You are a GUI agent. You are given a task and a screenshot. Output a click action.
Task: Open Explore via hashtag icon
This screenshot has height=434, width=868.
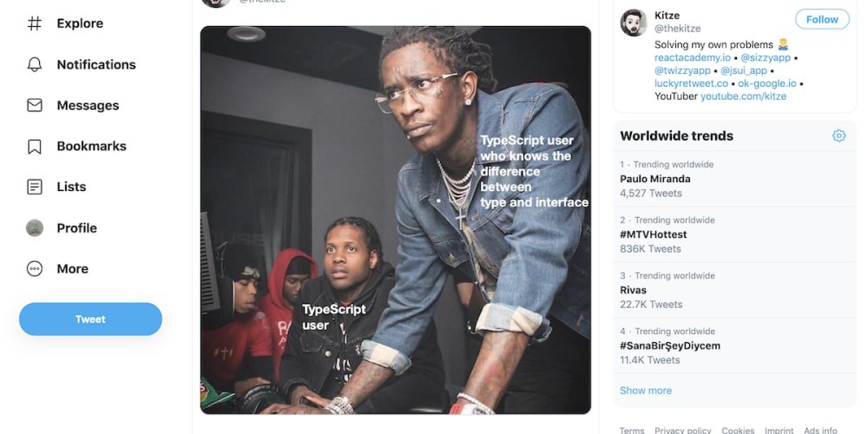click(x=35, y=23)
